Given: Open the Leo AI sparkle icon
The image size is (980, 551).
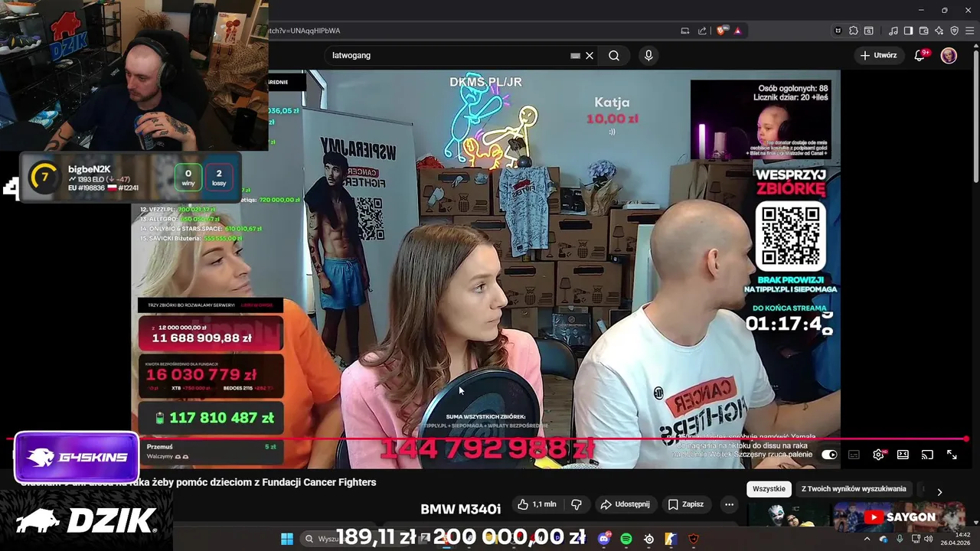Looking at the screenshot, I should [x=939, y=31].
